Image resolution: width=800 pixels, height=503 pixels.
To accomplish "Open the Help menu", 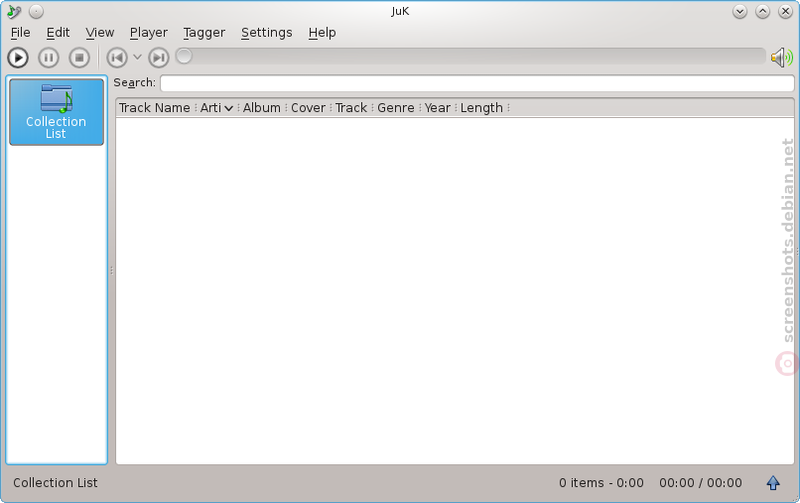I will point(322,33).
